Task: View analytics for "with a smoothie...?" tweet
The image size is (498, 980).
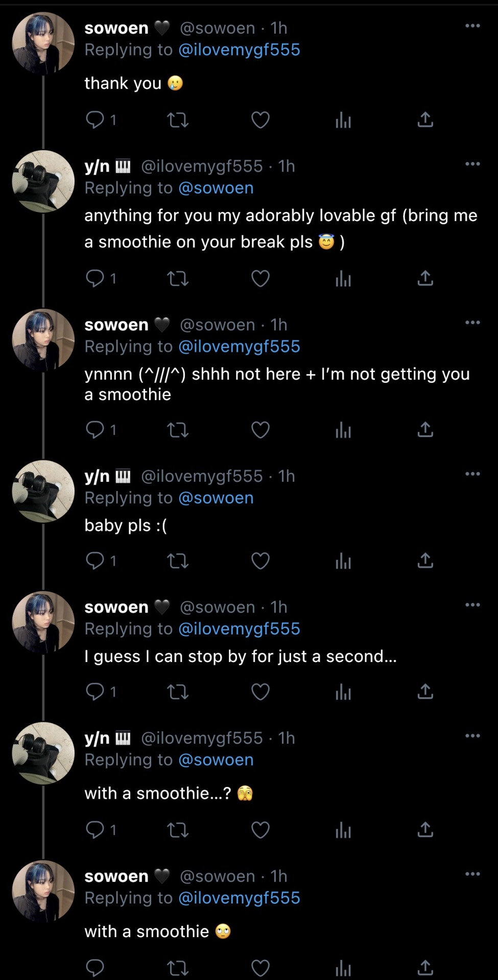Action: click(343, 830)
